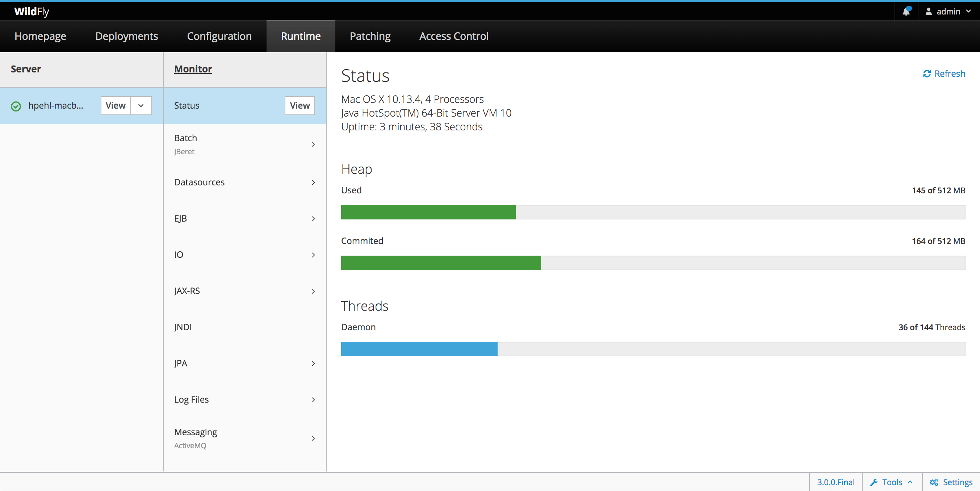Click the Refresh link
Viewport: 980px width, 491px height.
click(x=944, y=74)
